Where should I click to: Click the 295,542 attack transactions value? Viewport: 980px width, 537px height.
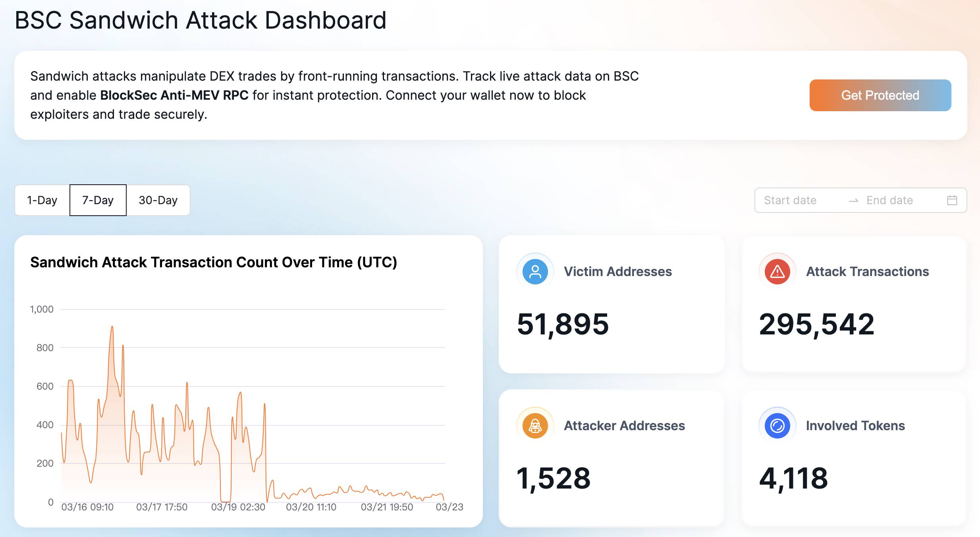pyautogui.click(x=817, y=324)
